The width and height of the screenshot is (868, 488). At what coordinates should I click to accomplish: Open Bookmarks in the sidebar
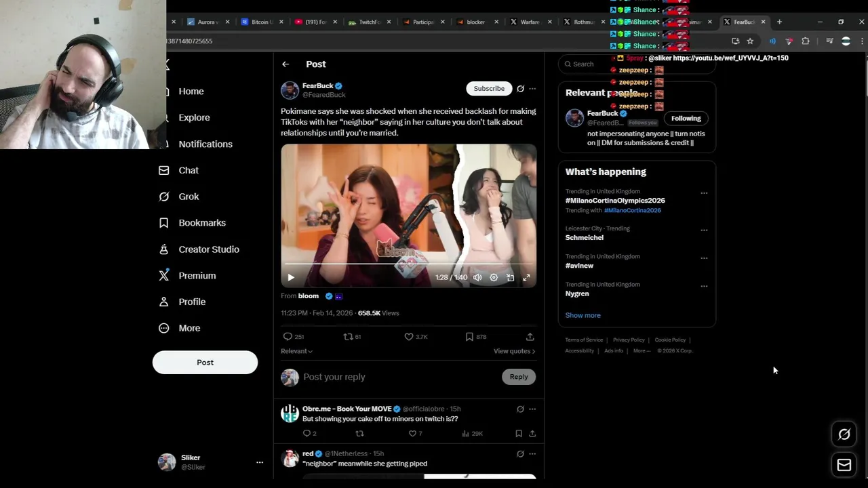pos(202,223)
